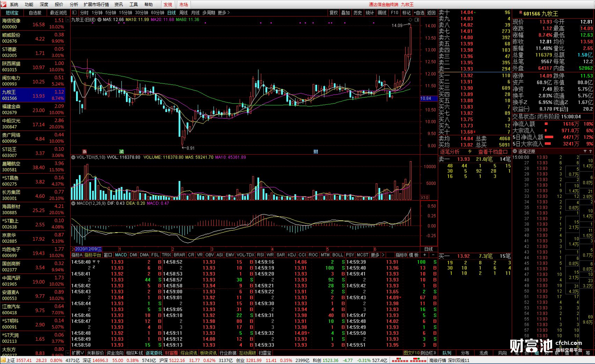Click the 涨 marker icon under the chart
Viewport: 595px width, 364px height.
click(x=84, y=151)
